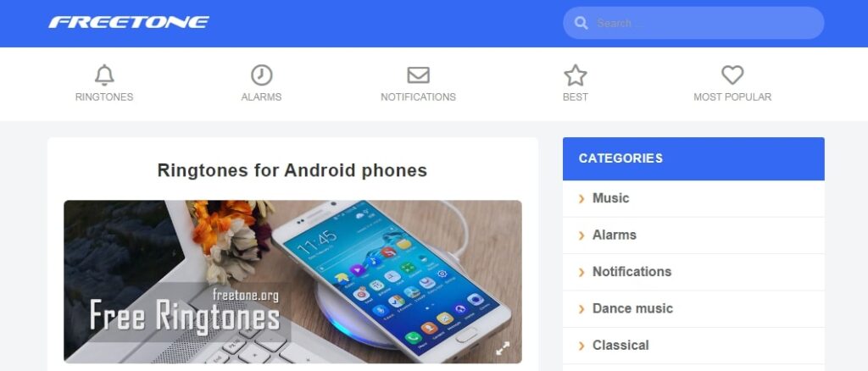
Task: Expand the image with the fullscreen arrows icon
Action: (503, 348)
